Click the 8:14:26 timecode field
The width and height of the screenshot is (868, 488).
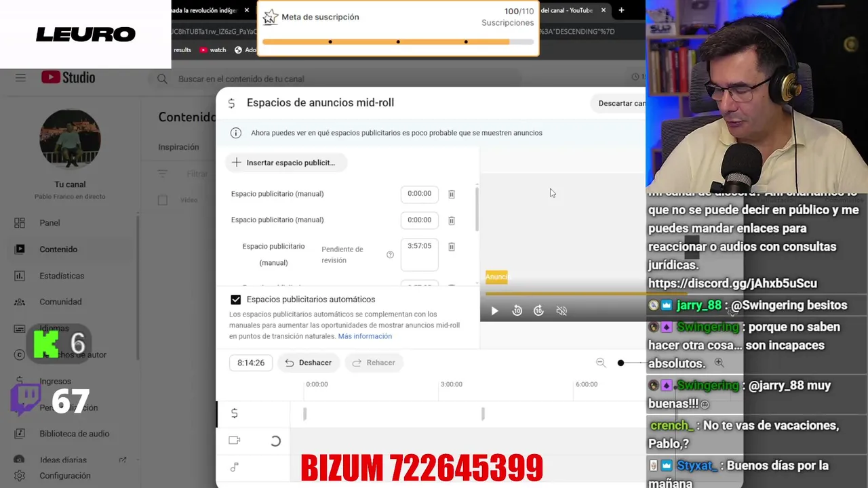pyautogui.click(x=251, y=363)
